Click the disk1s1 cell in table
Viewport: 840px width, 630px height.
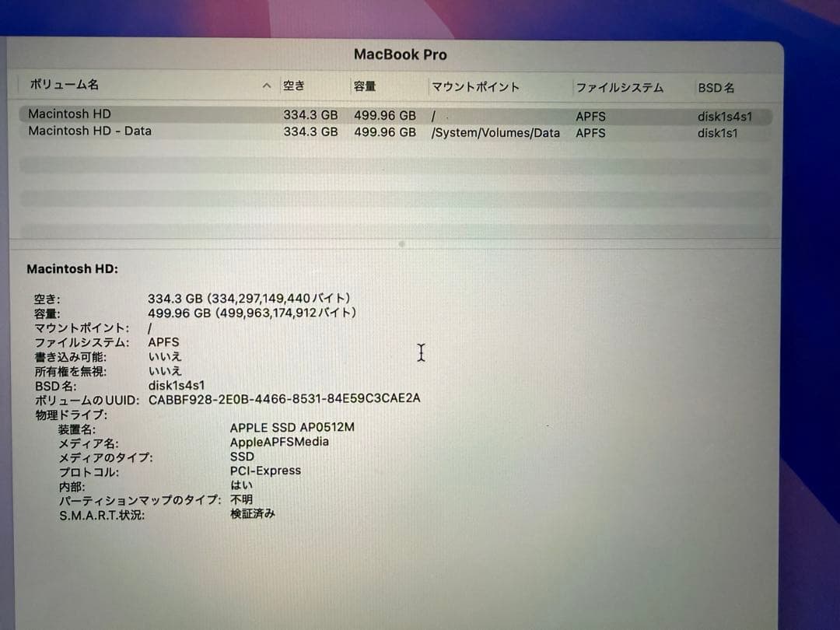717,133
